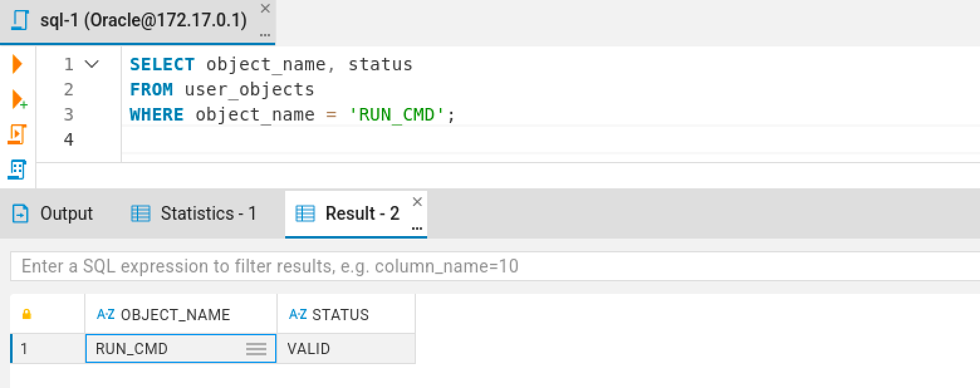The height and width of the screenshot is (388, 980).
Task: Open the sql-1 editor tab overflow menu
Action: 265,34
